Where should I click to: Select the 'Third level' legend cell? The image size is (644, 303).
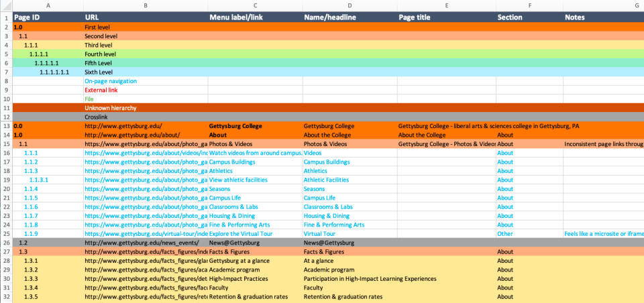pyautogui.click(x=146, y=45)
